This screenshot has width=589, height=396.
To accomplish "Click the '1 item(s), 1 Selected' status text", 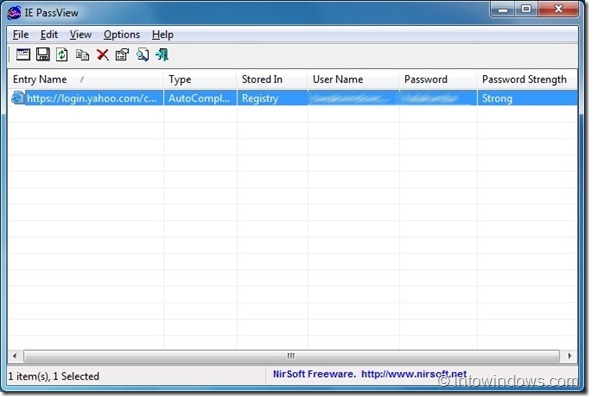I will coord(54,376).
